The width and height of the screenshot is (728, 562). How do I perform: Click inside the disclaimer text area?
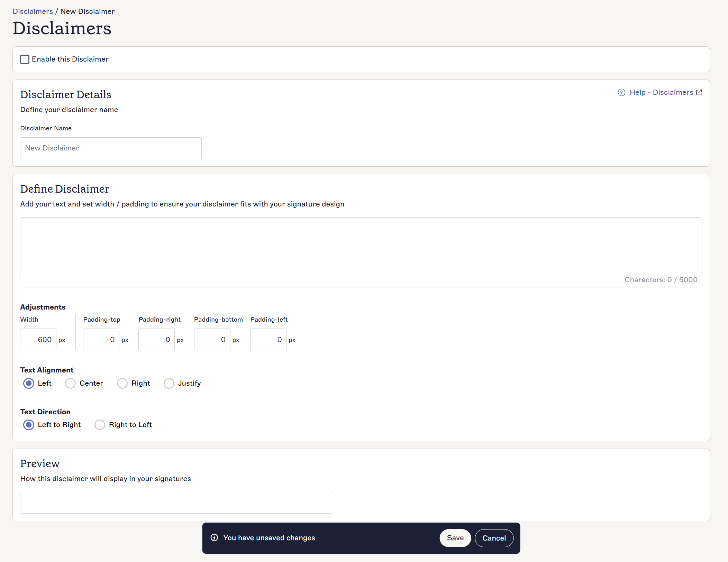click(x=361, y=245)
